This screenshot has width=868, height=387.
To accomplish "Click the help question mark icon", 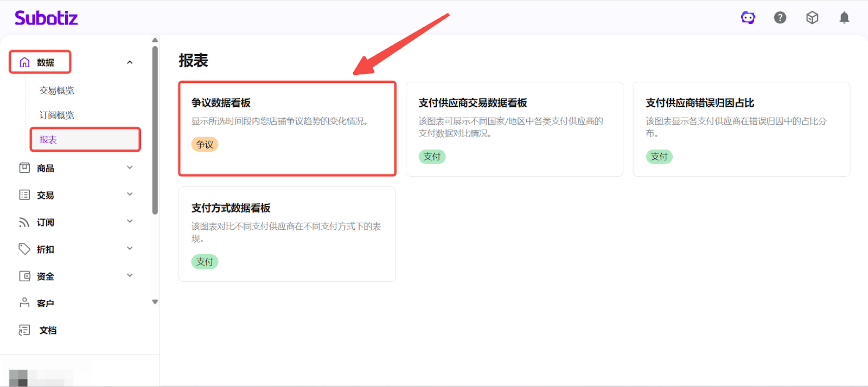I will pos(780,18).
